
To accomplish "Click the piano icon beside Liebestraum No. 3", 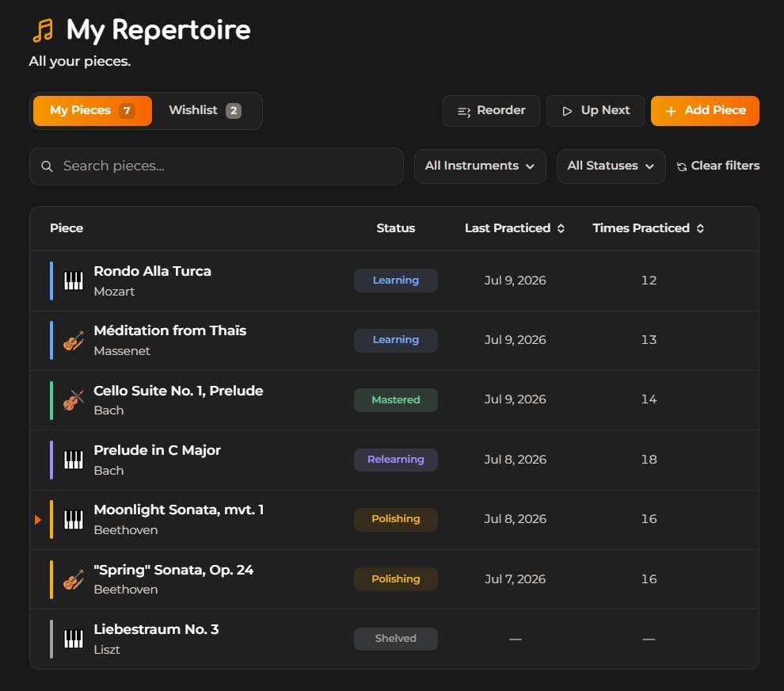I will (x=74, y=639).
